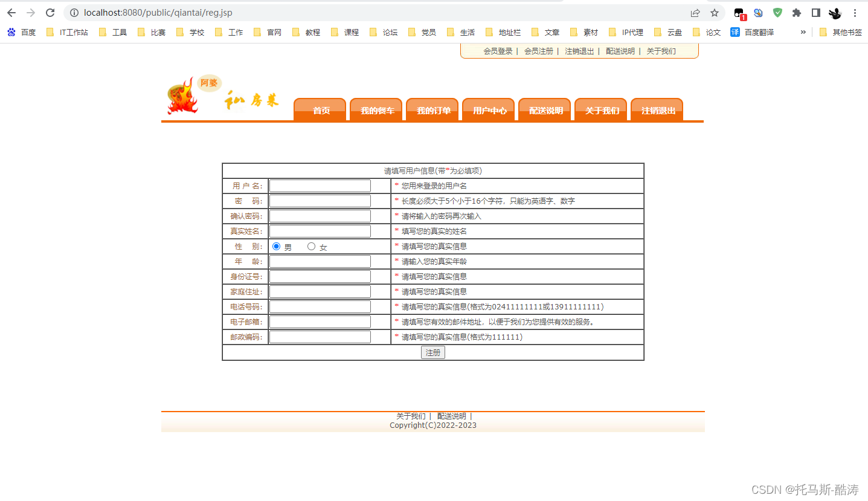Click the 用户名 input field
Viewport: 868px width, 501px height.
(x=320, y=186)
